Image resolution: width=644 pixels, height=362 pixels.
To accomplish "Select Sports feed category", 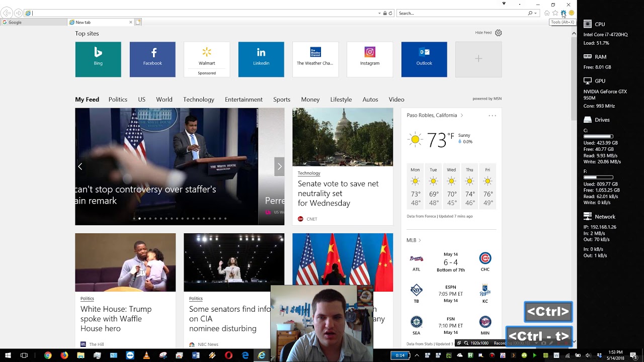I will click(282, 100).
